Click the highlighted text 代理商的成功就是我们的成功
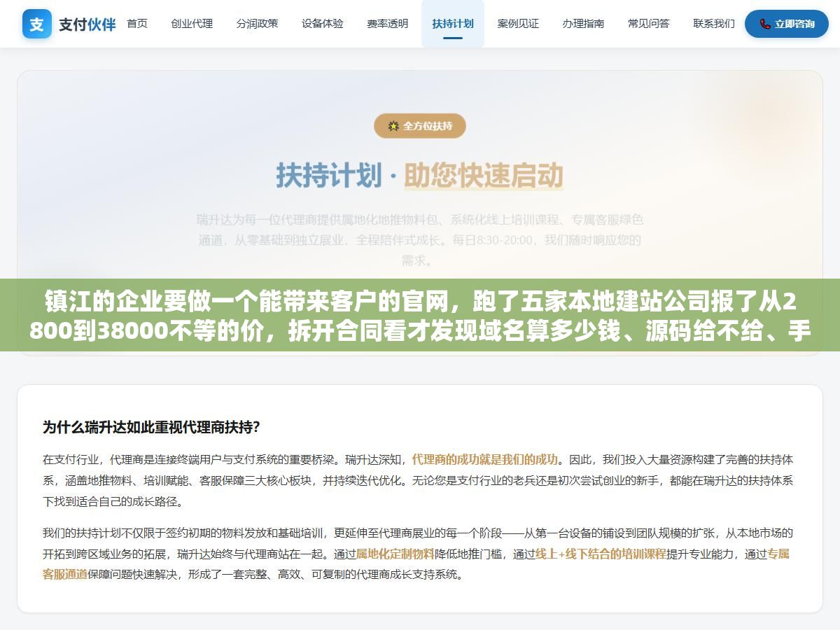This screenshot has width=840, height=630. pyautogui.click(x=485, y=460)
